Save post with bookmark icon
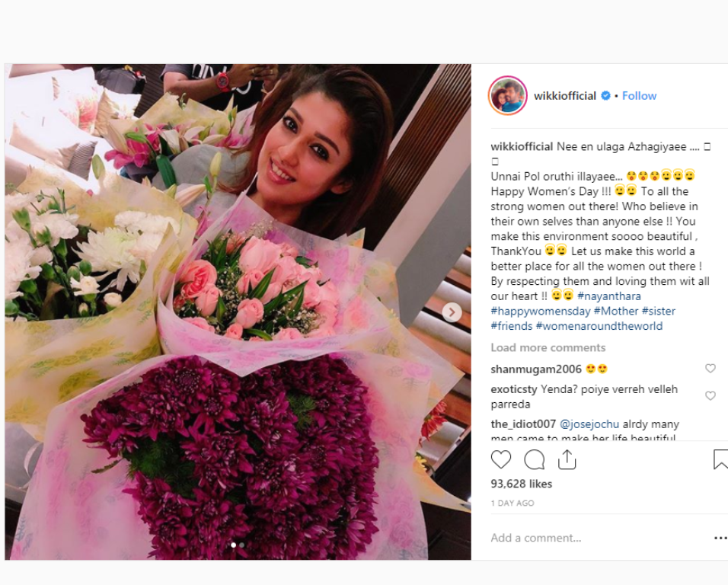 click(x=720, y=459)
